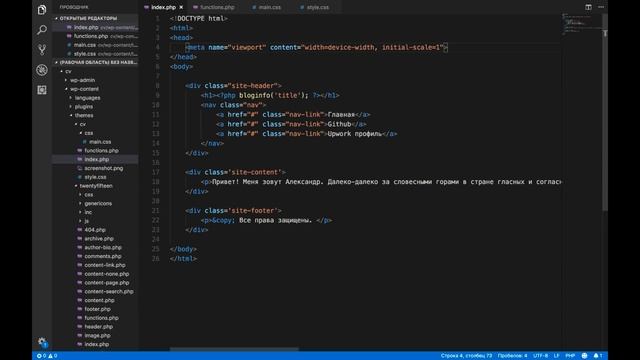
Task: Open notifications bell in status bar
Action: point(598,356)
